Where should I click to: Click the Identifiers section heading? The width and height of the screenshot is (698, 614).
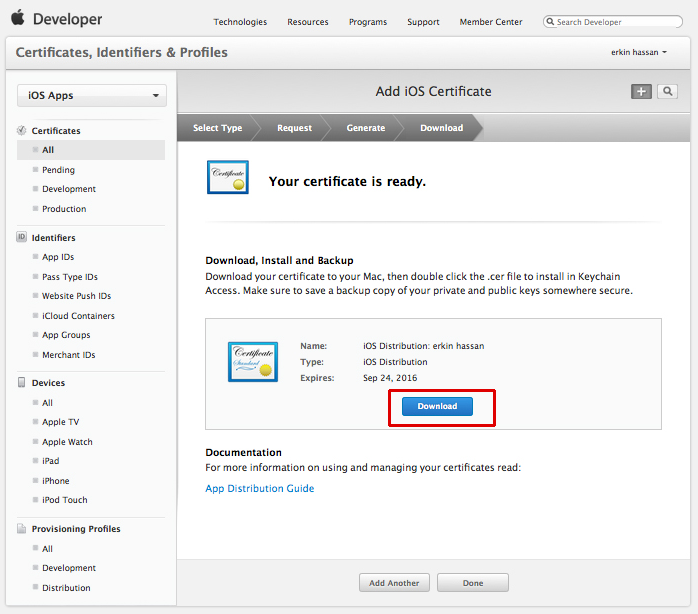[x=53, y=238]
